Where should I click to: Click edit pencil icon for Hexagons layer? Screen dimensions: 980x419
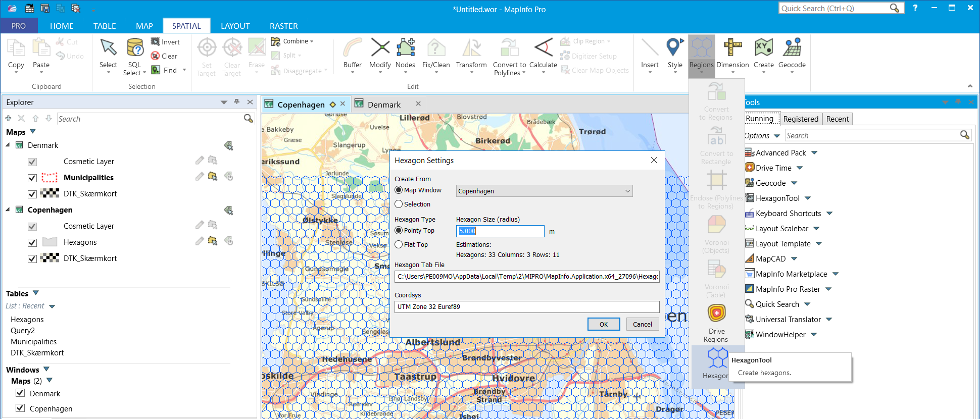point(200,241)
